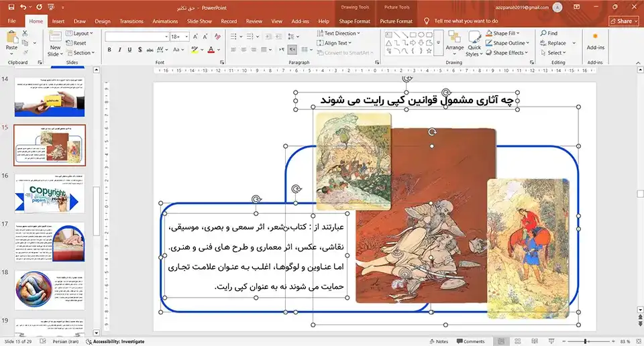This screenshot has width=644, height=346.
Task: Toggle right-to-left text direction button
Action: coord(292,50)
